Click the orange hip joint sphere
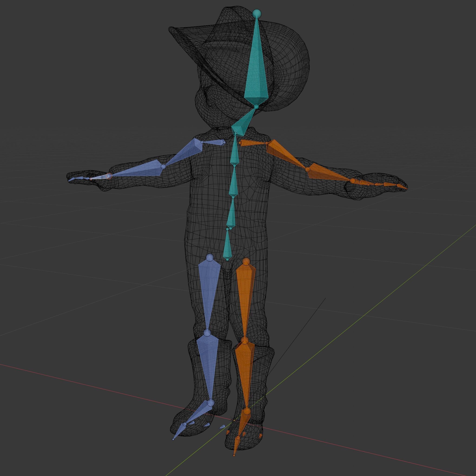 tap(246, 261)
